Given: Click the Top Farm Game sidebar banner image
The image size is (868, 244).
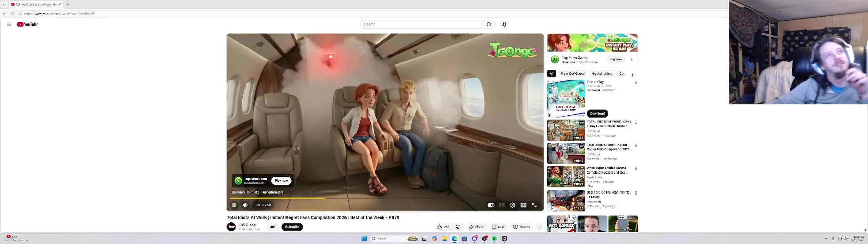Looking at the screenshot, I should click(x=592, y=43).
